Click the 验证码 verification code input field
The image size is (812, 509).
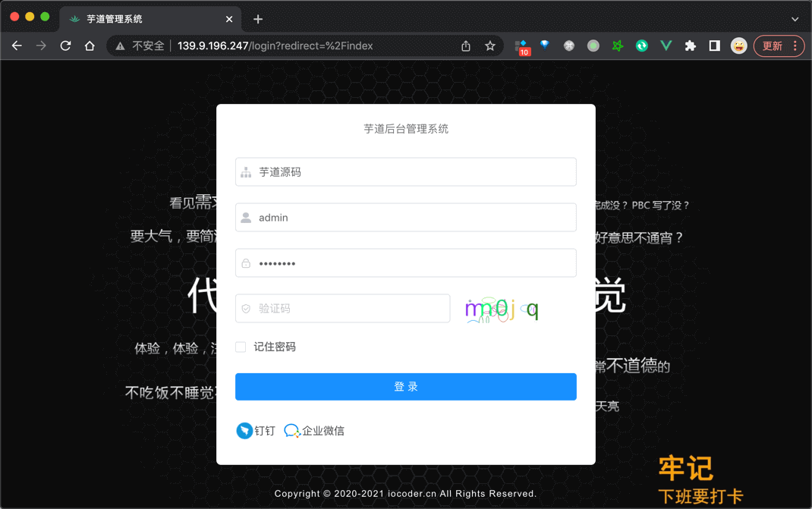pyautogui.click(x=342, y=308)
